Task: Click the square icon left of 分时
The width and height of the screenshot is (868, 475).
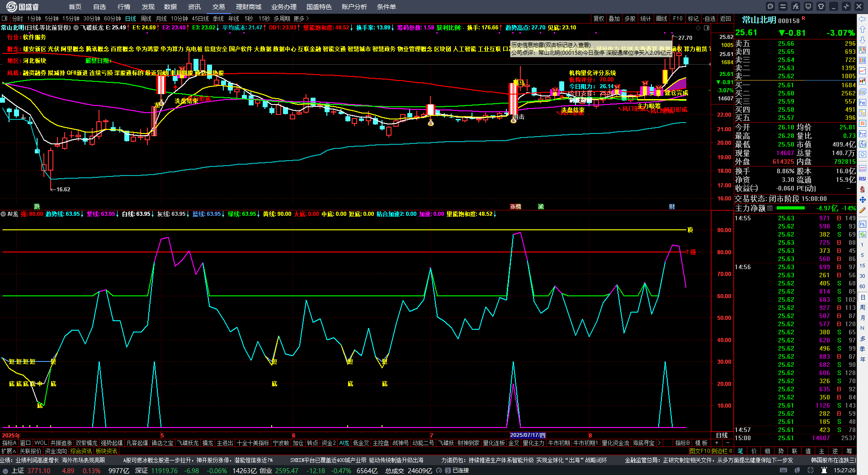Action: (5, 19)
